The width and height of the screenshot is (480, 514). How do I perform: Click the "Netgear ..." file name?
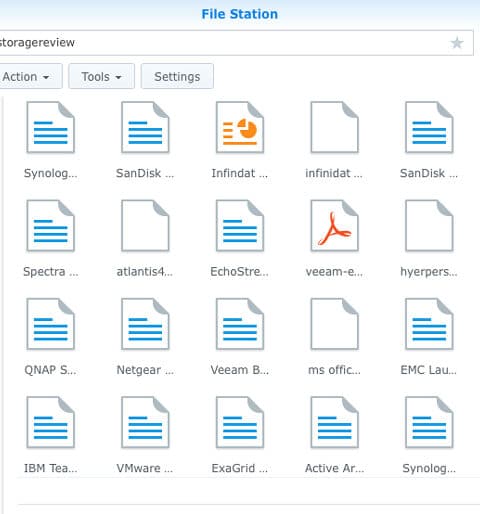145,370
